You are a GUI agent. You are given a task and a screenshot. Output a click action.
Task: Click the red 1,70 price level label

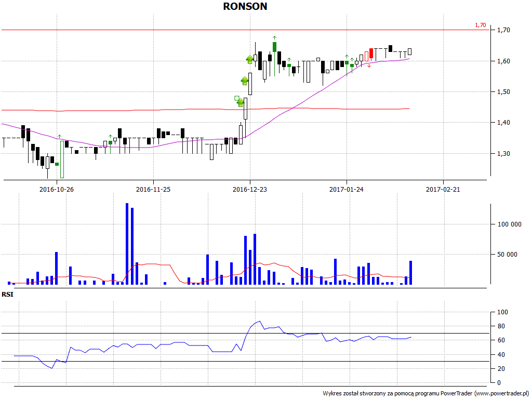481,25
